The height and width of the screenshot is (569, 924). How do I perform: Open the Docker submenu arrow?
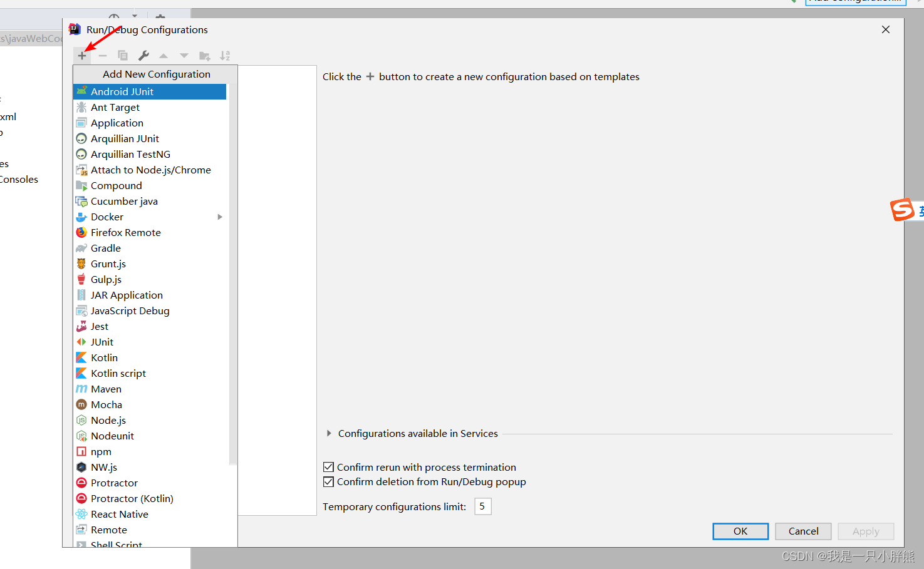tap(220, 217)
